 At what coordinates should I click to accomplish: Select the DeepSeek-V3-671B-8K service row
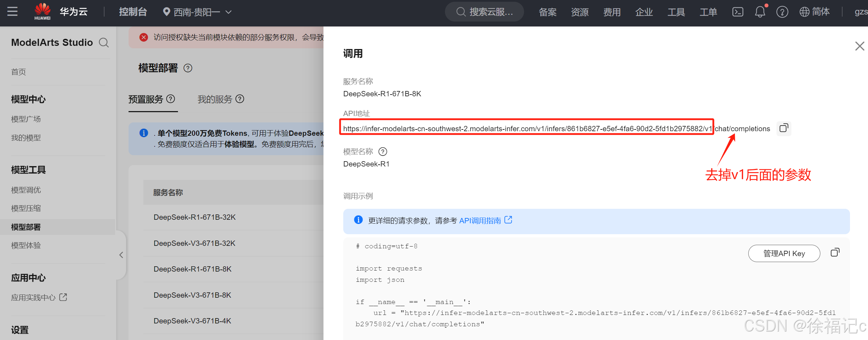[x=233, y=295]
